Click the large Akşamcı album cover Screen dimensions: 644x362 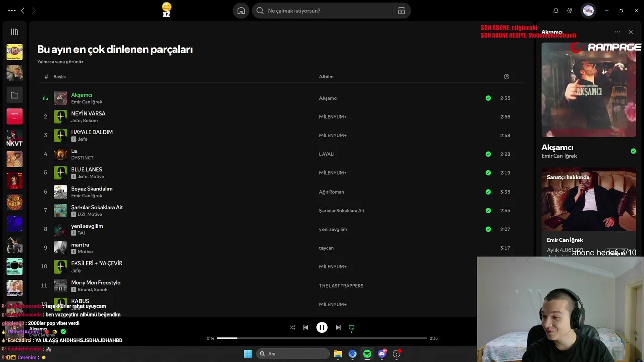click(x=589, y=89)
